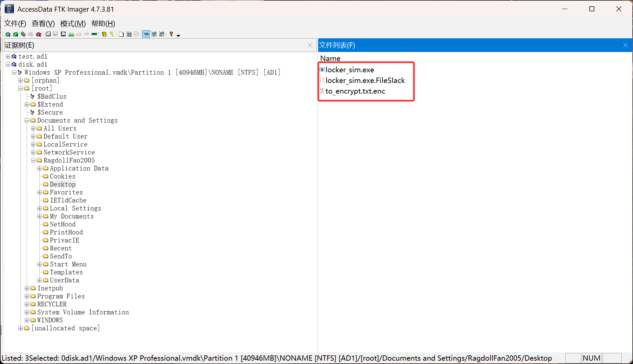This screenshot has height=364, width=633.
Task: Click Remove All Evidence Items icon
Action: click(39, 34)
